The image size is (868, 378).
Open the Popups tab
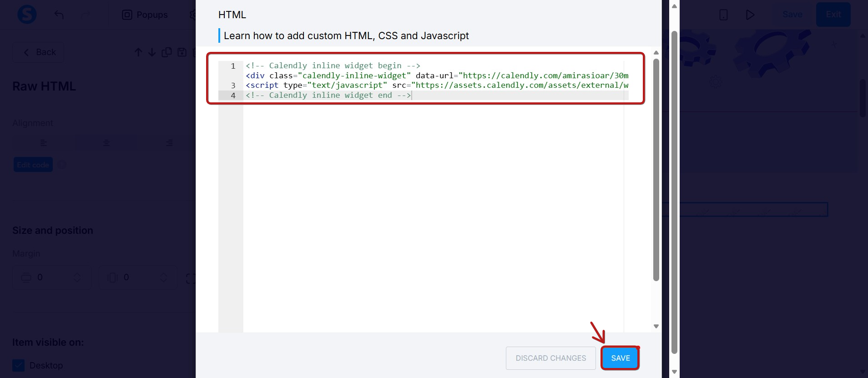(x=145, y=15)
